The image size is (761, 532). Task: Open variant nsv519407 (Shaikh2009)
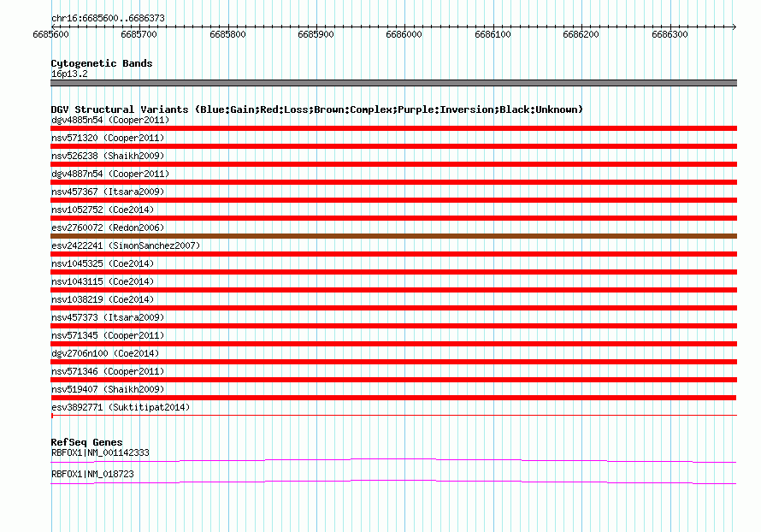108,389
